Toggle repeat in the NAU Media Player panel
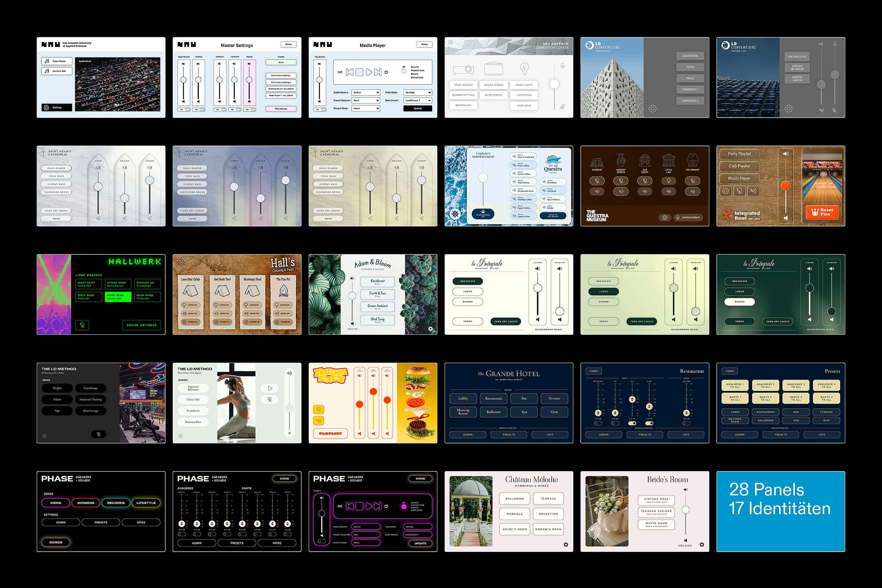The height and width of the screenshot is (588, 882). 386,72
